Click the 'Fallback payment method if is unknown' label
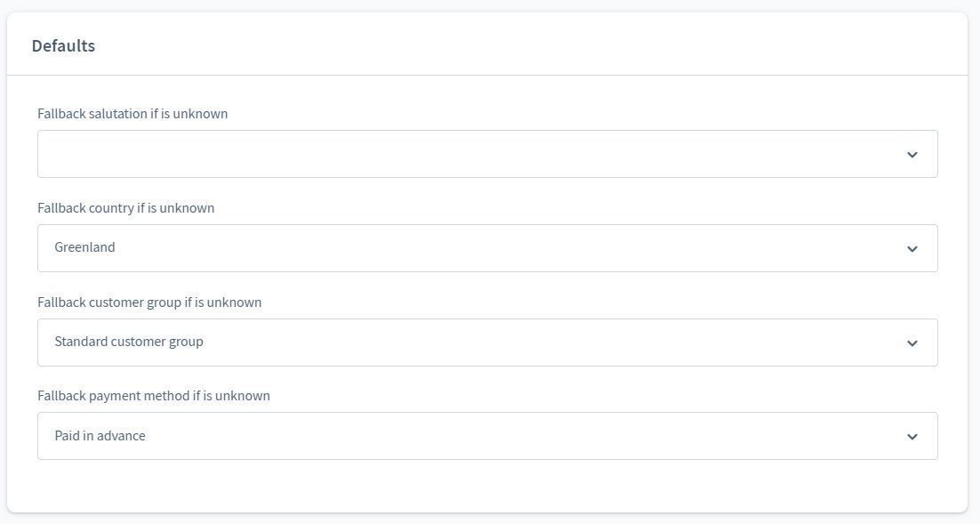 [x=154, y=396]
